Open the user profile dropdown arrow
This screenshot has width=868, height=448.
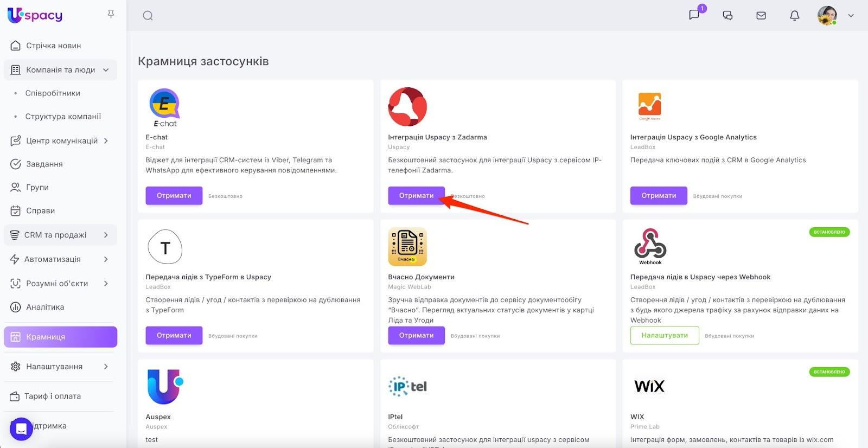(851, 16)
